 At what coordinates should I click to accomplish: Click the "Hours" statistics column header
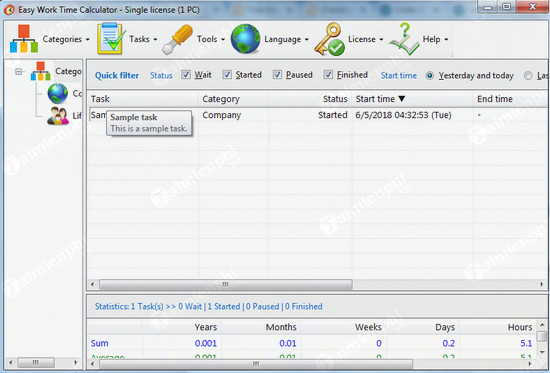point(520,327)
